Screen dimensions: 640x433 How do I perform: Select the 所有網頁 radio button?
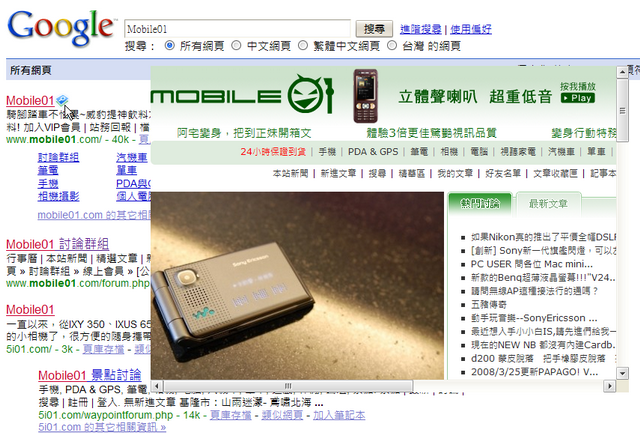[169, 45]
